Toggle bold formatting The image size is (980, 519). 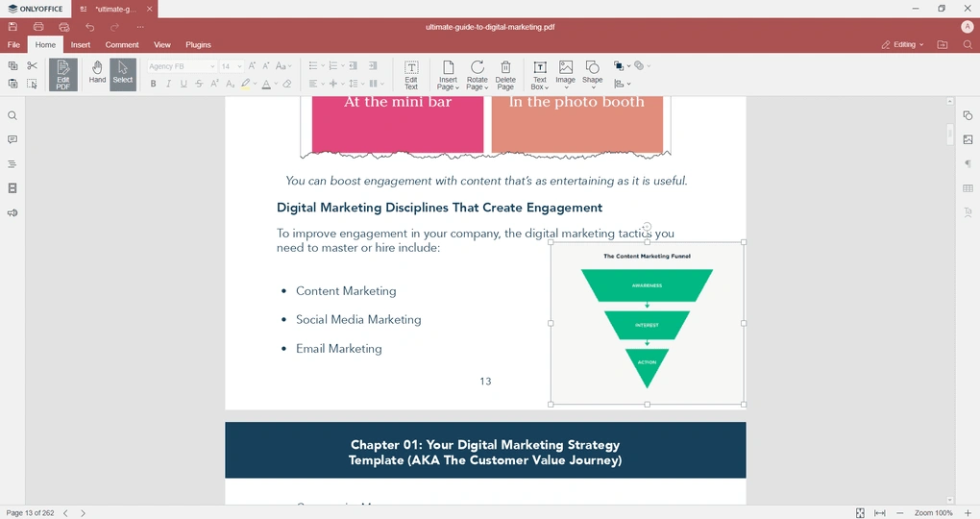[153, 84]
